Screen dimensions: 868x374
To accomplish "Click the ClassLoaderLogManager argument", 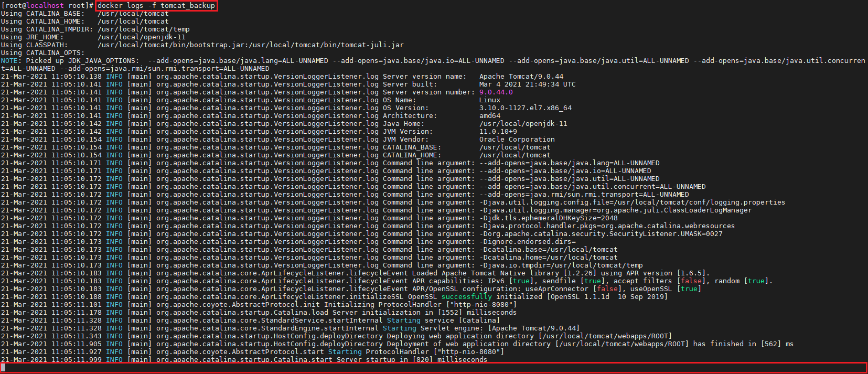I will [x=616, y=210].
